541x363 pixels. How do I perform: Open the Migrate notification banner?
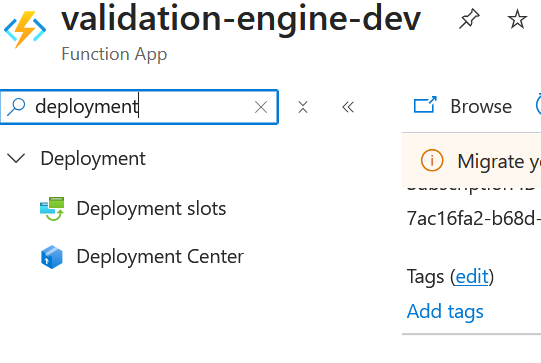[x=471, y=161]
